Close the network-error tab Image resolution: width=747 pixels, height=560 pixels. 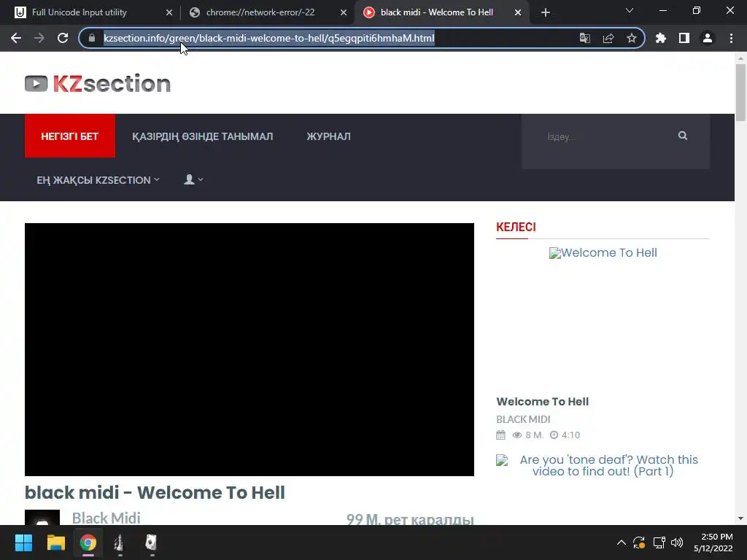[x=344, y=12]
